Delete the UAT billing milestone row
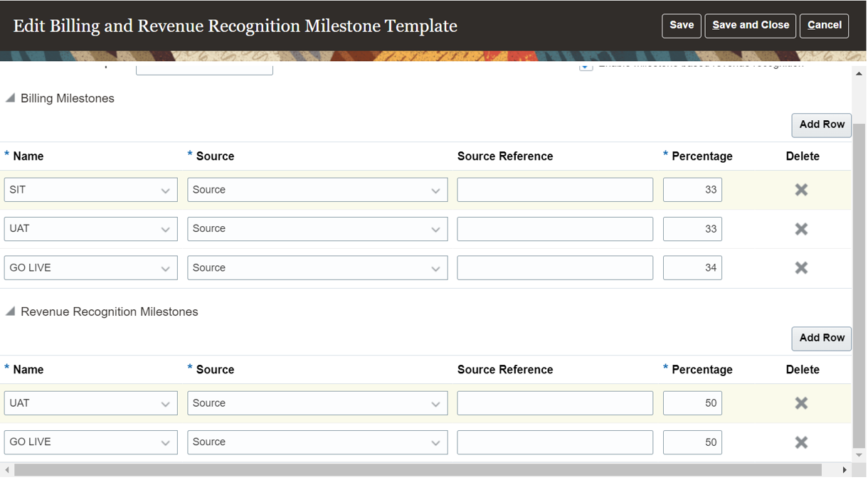Image resolution: width=868 pixels, height=480 pixels. pos(801,229)
